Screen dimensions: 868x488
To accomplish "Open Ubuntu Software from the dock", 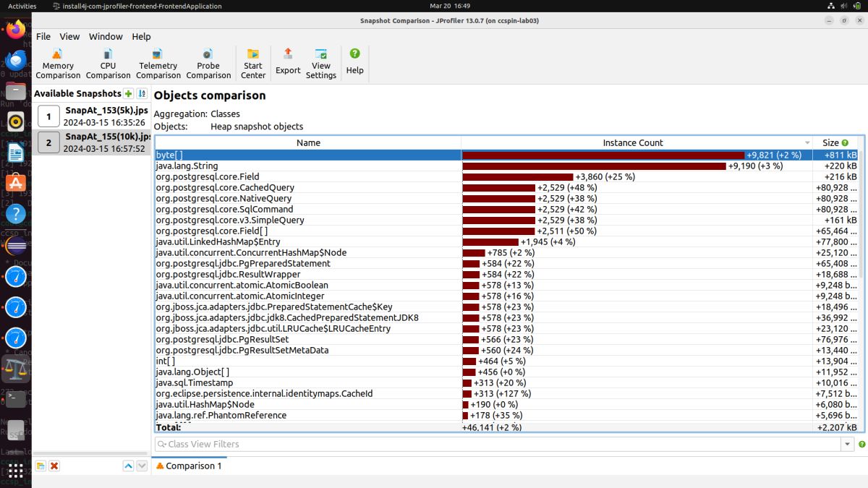I will (x=16, y=183).
